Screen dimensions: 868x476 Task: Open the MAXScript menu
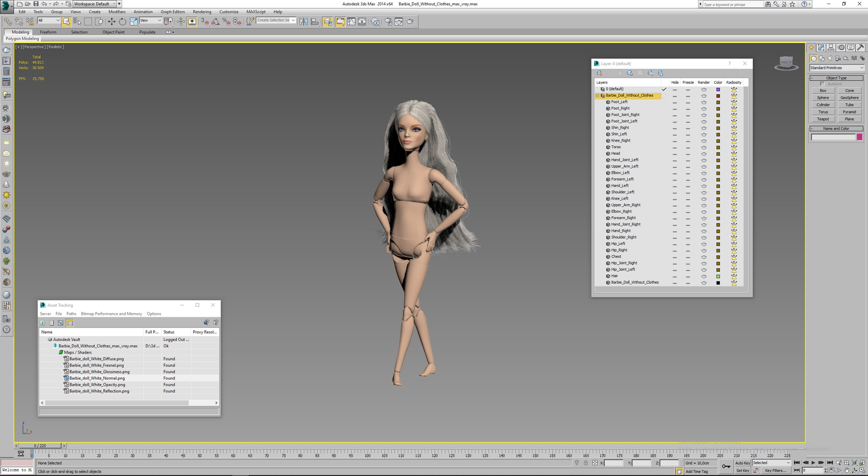point(256,12)
